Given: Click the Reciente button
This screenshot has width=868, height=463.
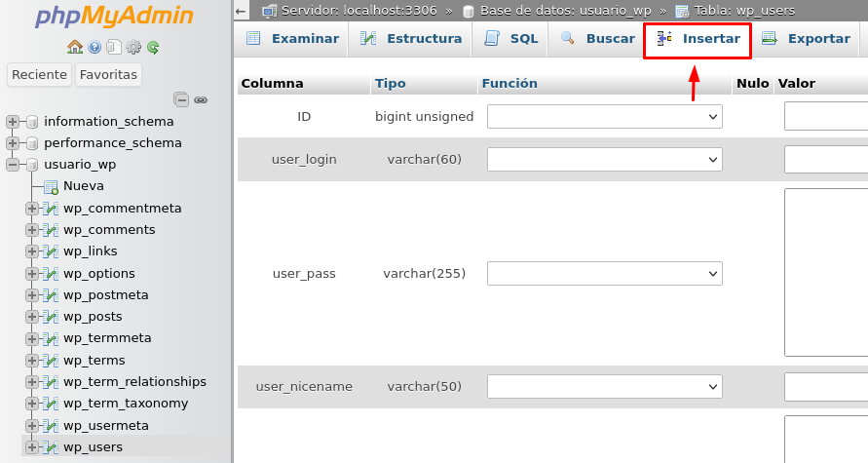Looking at the screenshot, I should tap(39, 75).
